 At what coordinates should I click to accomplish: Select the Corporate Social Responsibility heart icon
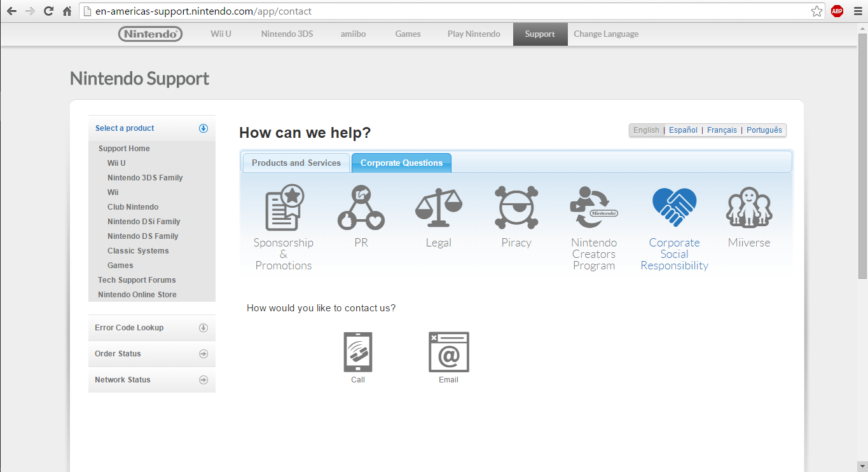pos(674,208)
